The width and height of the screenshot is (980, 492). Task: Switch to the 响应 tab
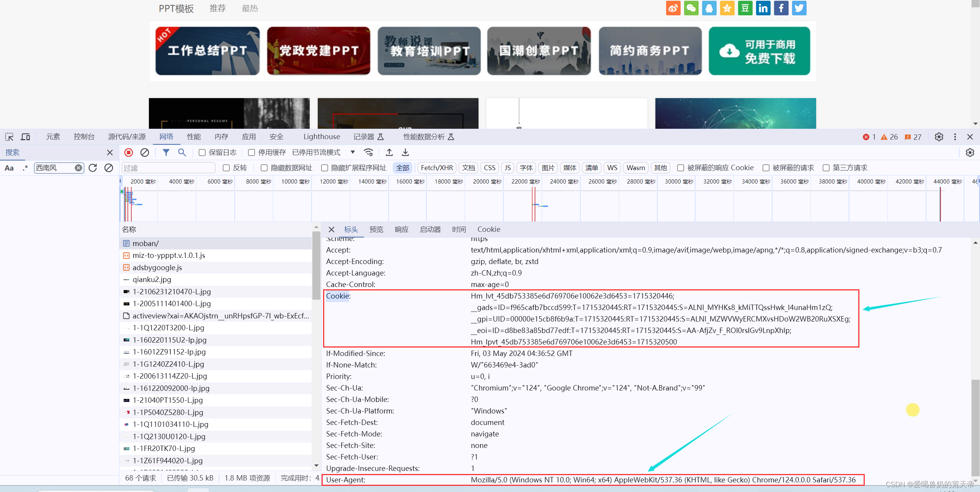402,229
